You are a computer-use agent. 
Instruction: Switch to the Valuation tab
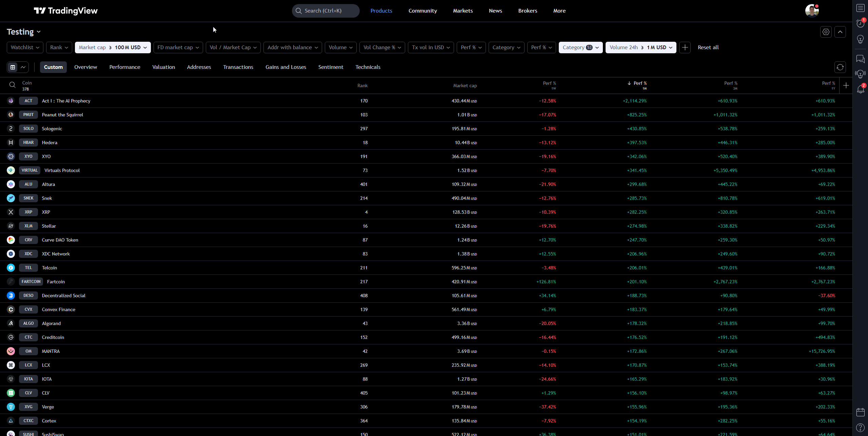pyautogui.click(x=164, y=67)
